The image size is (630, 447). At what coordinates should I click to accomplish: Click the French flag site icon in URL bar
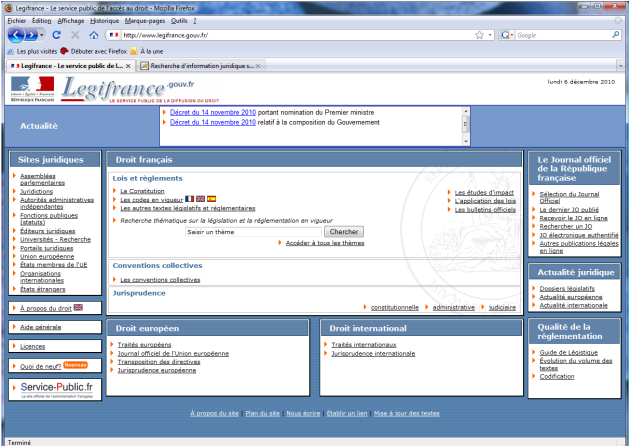[114, 35]
